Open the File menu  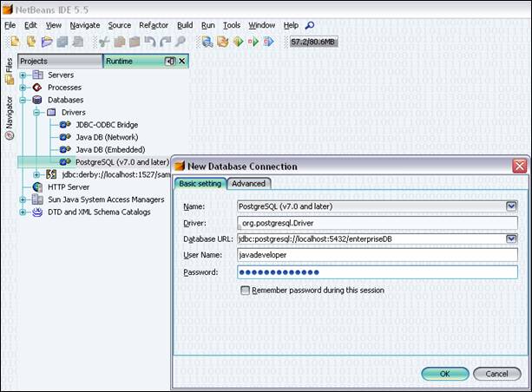10,25
